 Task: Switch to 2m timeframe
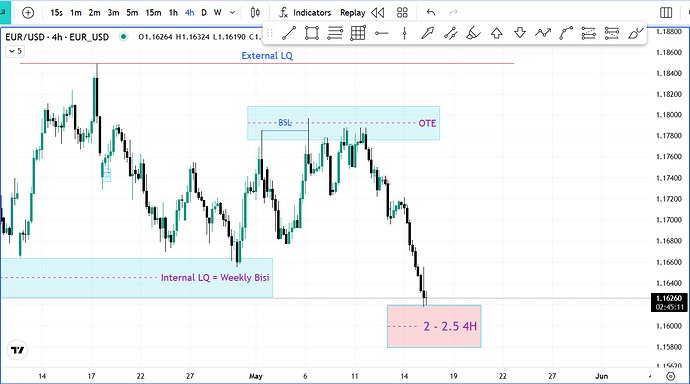point(94,13)
